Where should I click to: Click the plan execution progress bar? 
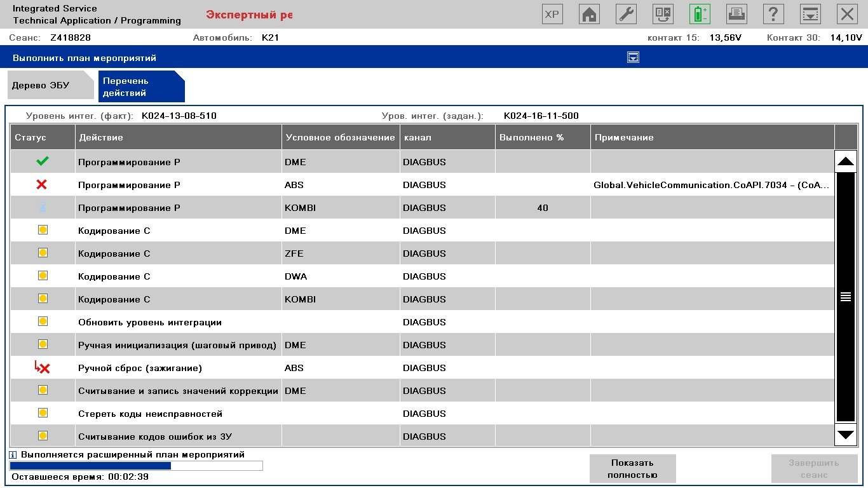click(x=136, y=466)
